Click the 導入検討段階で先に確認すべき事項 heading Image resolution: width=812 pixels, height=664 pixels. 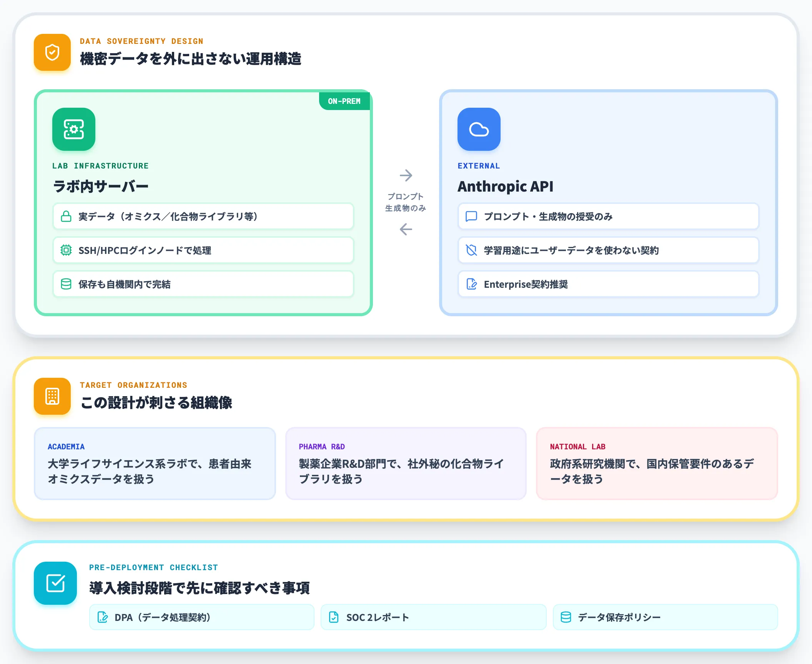point(200,588)
